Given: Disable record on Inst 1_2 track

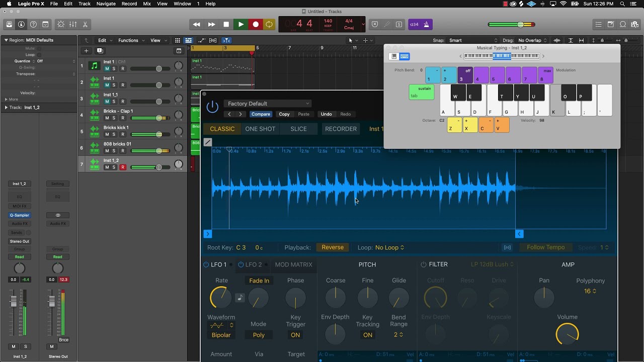Looking at the screenshot, I should (122, 167).
